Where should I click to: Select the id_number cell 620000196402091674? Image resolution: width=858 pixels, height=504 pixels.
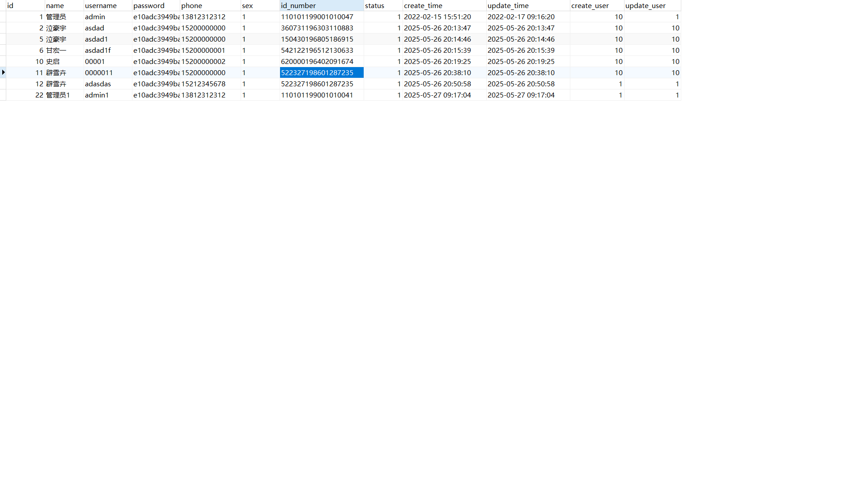tap(317, 62)
